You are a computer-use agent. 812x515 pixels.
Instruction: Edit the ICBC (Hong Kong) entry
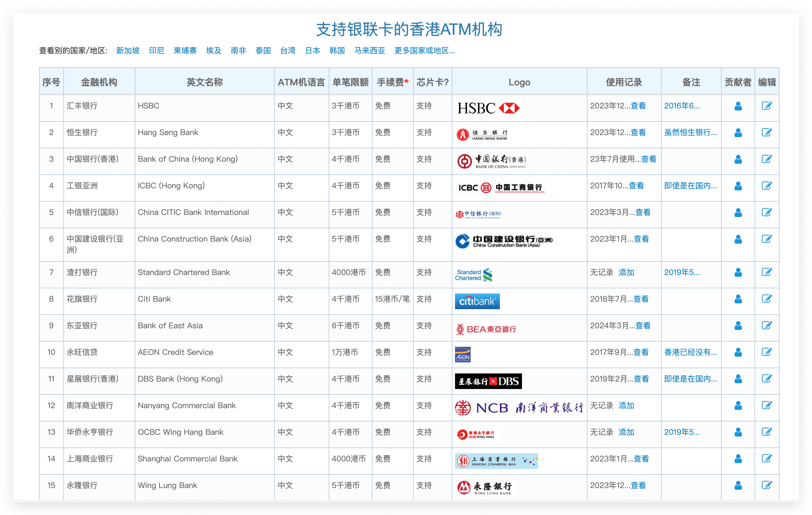point(767,186)
